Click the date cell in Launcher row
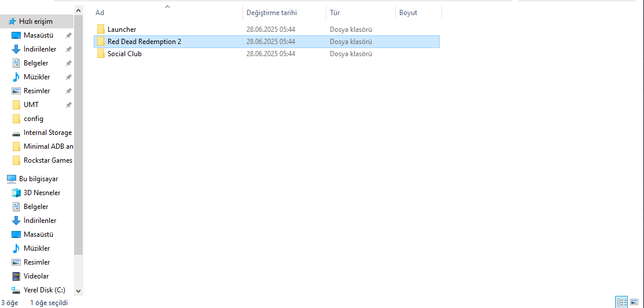The height and width of the screenshot is (308, 644). pyautogui.click(x=271, y=30)
